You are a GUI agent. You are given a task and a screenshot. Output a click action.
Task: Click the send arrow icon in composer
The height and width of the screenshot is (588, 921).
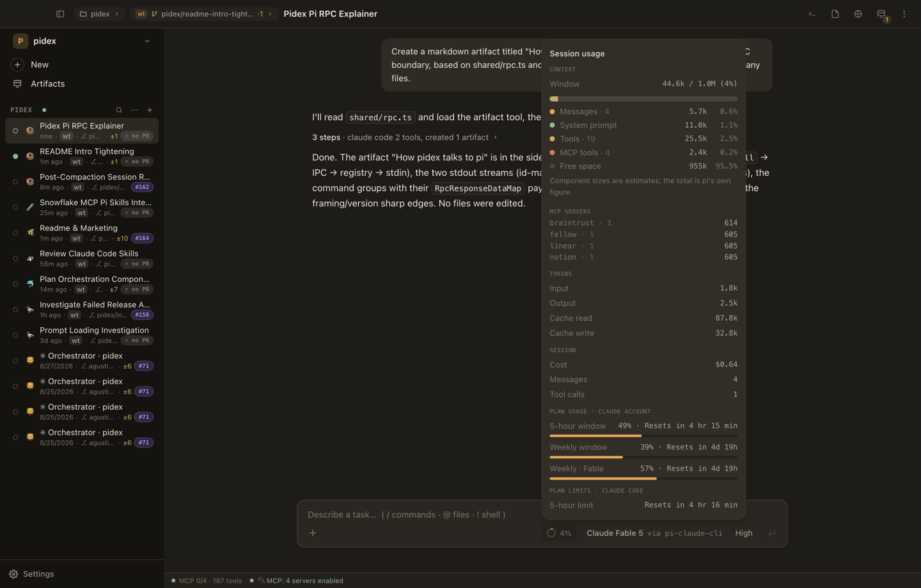tap(772, 533)
